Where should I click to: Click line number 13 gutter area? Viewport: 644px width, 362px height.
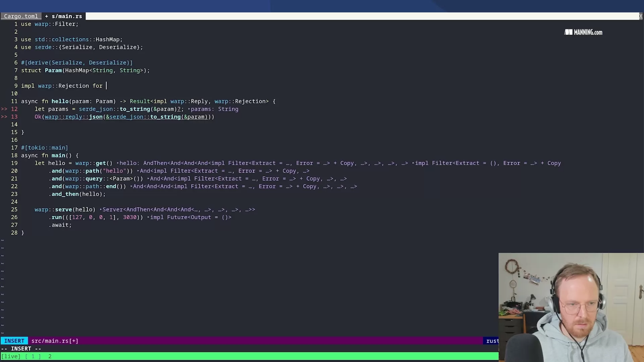14,117
